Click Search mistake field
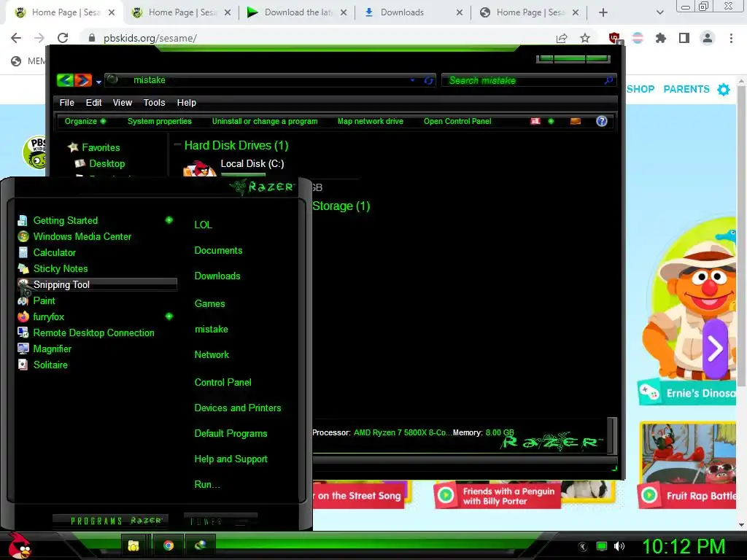The image size is (747, 560). click(529, 80)
